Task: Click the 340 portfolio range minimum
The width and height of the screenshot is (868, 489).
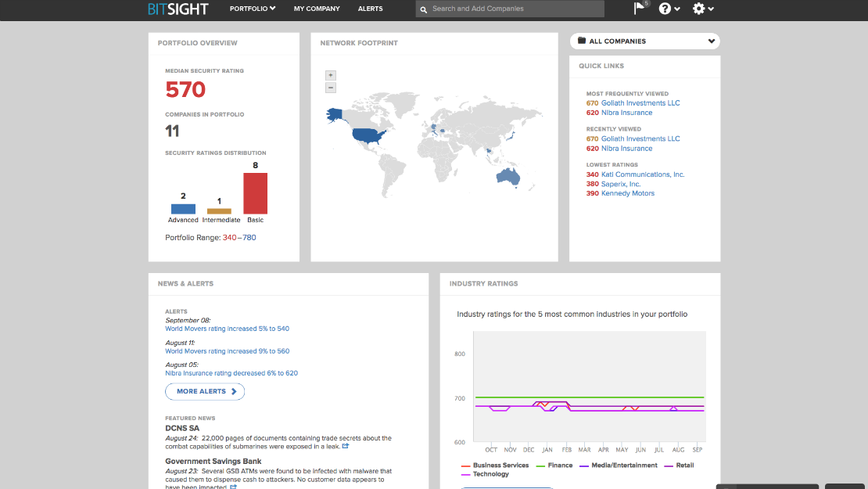Action: [x=229, y=238]
